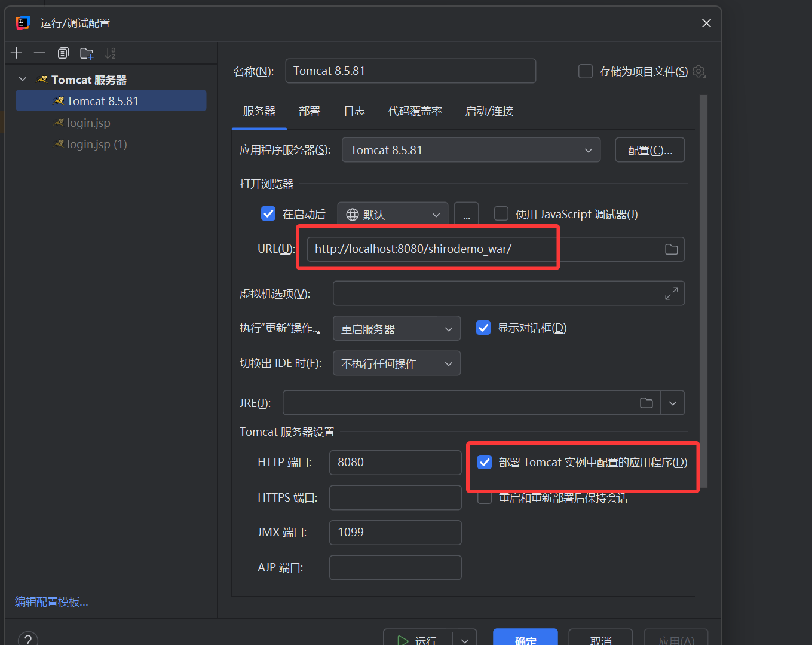Screen dimensions: 812x645
Task: Click the copy configuration icon
Action: tap(63, 53)
